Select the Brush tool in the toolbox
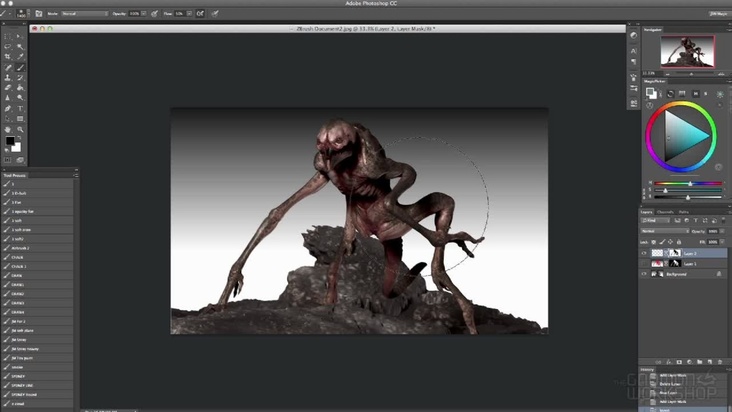The height and width of the screenshot is (412, 732). click(20, 68)
